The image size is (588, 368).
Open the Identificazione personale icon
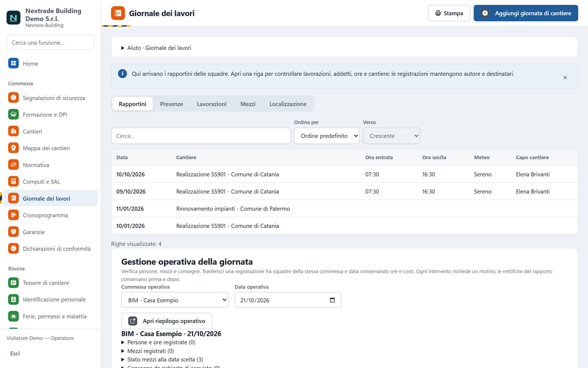point(13,300)
